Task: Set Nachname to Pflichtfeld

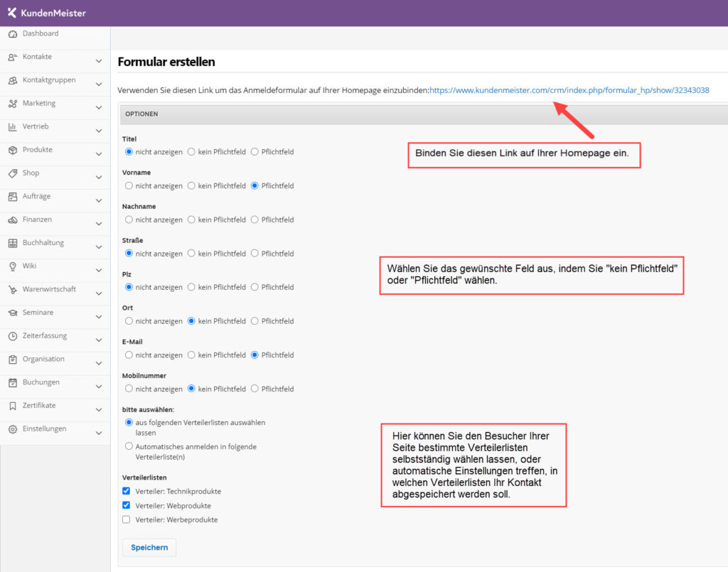Action: click(x=255, y=220)
